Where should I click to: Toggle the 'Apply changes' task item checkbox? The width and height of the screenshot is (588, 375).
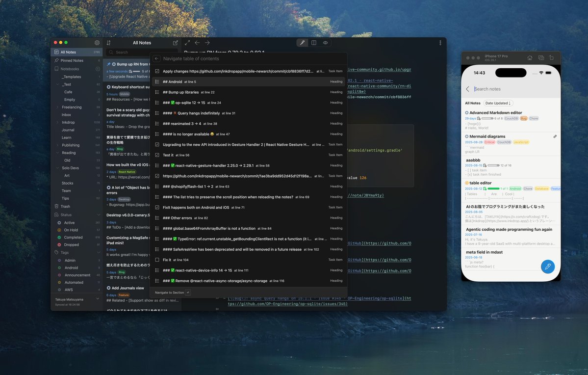[x=157, y=71]
